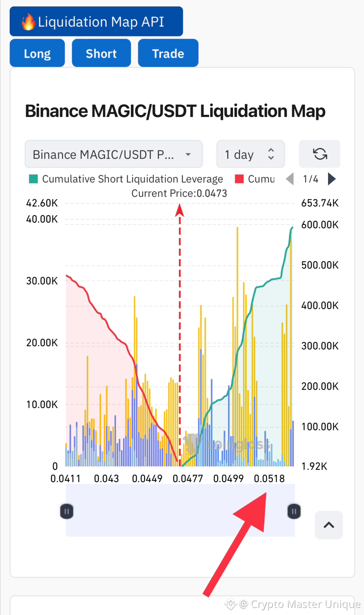Viewport: 364px width, 615px height.
Task: Click the 0.0518 x-axis label
Action: point(269,479)
